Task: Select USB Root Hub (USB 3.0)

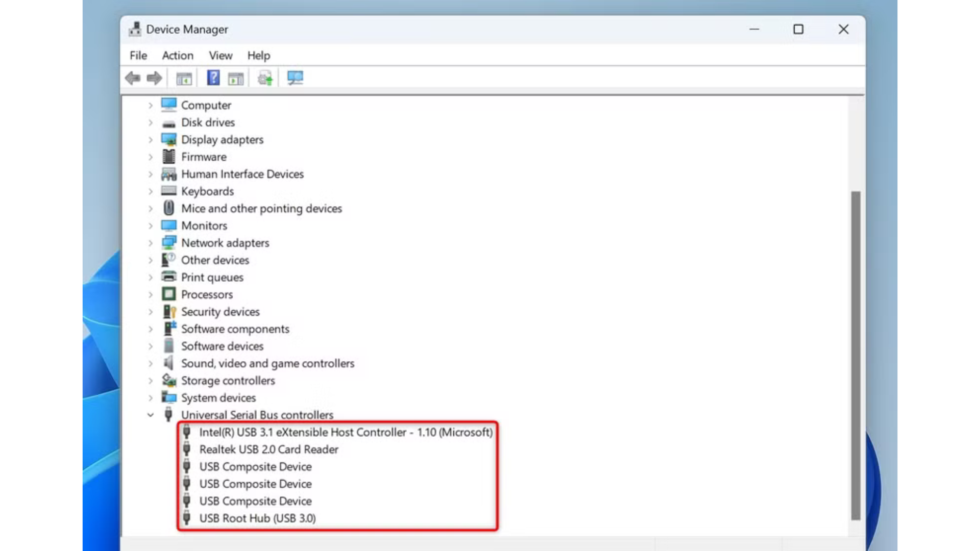Action: [258, 518]
